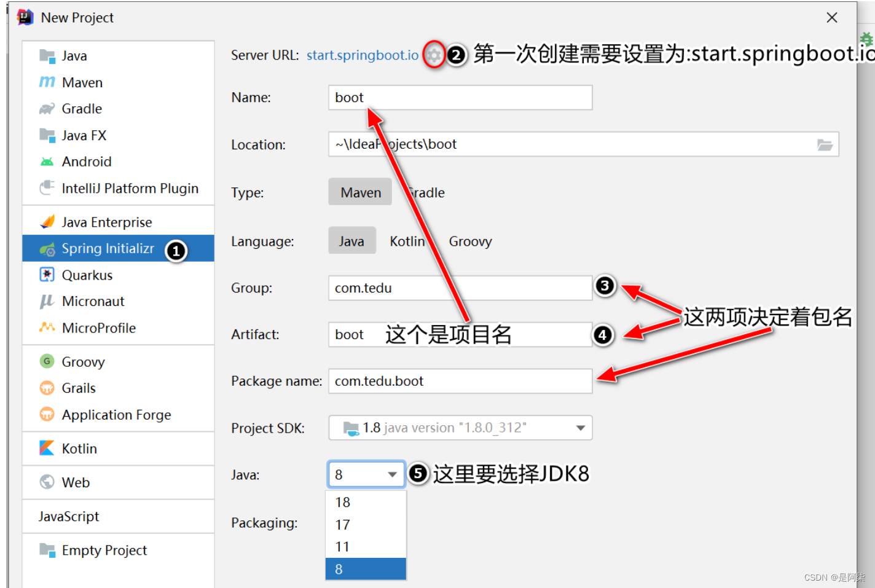Click the Name input field
This screenshot has height=588, width=875.
460,98
